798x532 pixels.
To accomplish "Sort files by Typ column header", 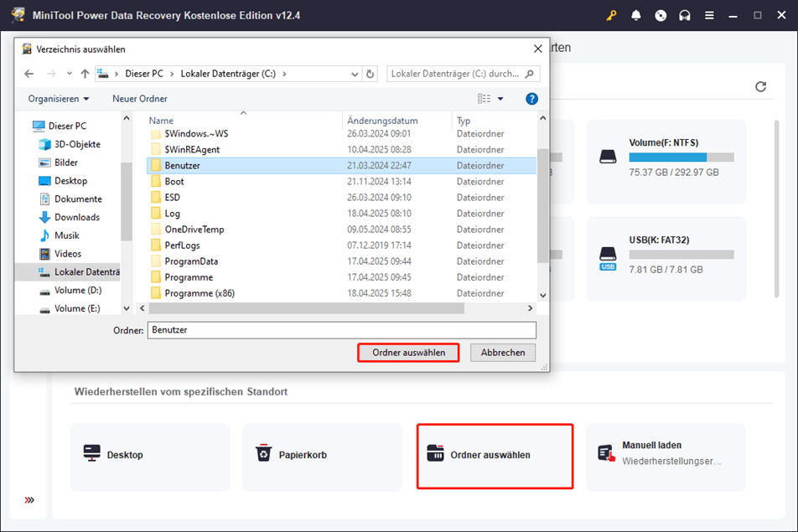I will pyautogui.click(x=463, y=121).
